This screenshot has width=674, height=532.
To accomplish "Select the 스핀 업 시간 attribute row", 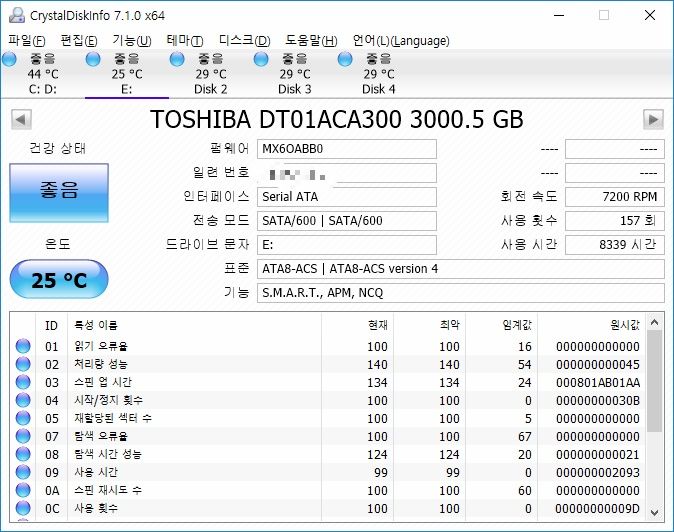I will point(328,382).
